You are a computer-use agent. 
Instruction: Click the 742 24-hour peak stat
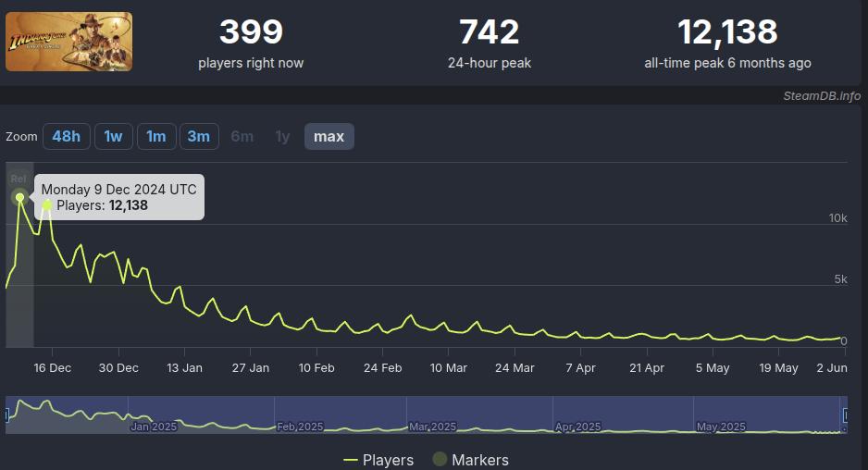(490, 43)
